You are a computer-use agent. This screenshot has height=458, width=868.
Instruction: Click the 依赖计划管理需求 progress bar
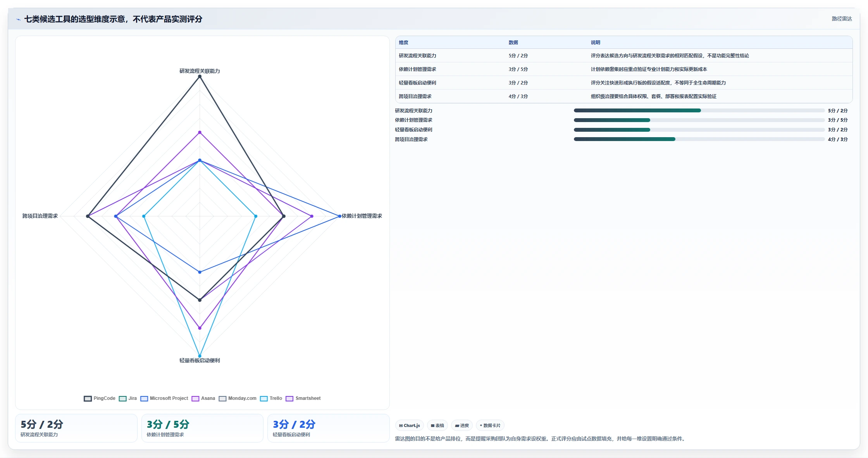pos(699,120)
